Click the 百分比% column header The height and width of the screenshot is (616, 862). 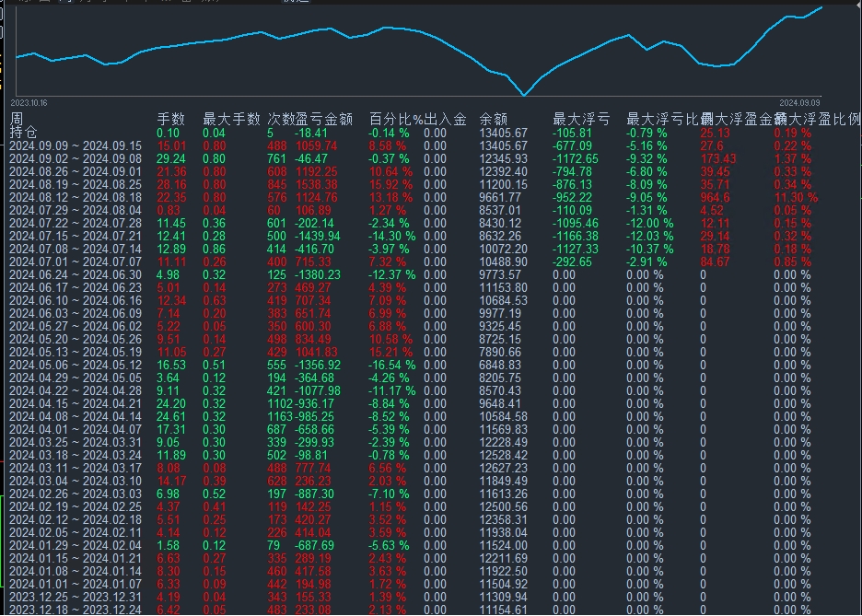396,119
